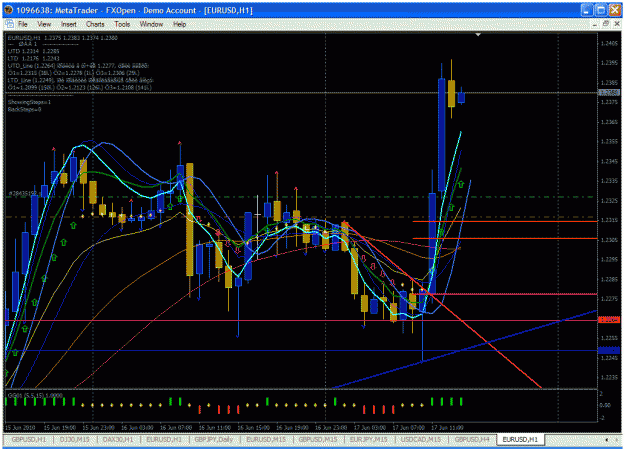
Task: Open the View menu
Action: click(44, 24)
